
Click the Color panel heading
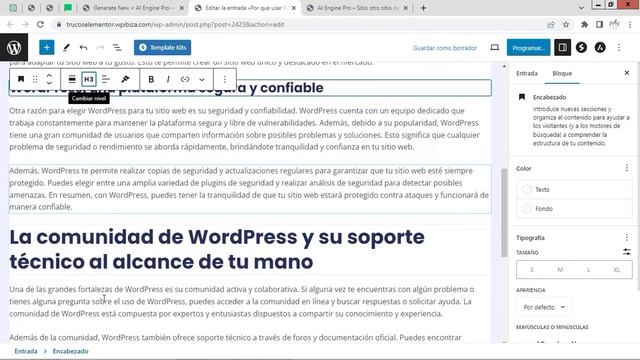524,168
